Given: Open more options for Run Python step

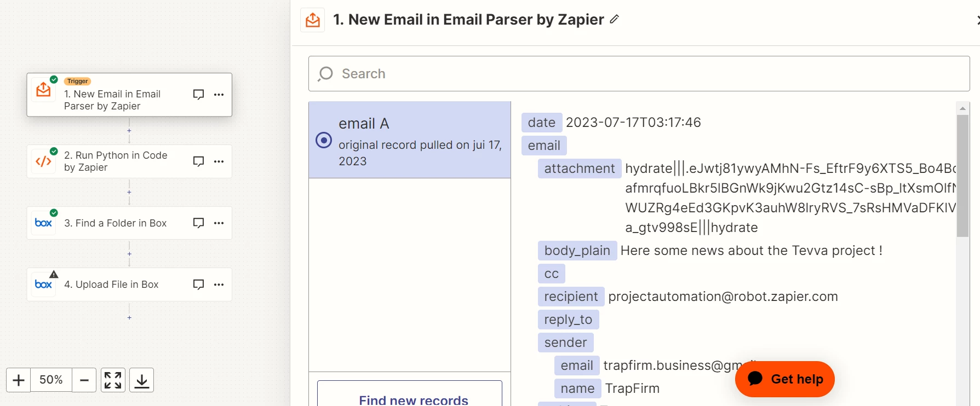Looking at the screenshot, I should tap(219, 161).
